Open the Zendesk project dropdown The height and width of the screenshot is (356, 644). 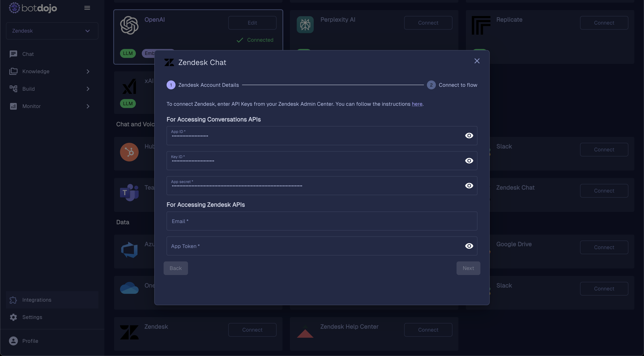pyautogui.click(x=52, y=31)
